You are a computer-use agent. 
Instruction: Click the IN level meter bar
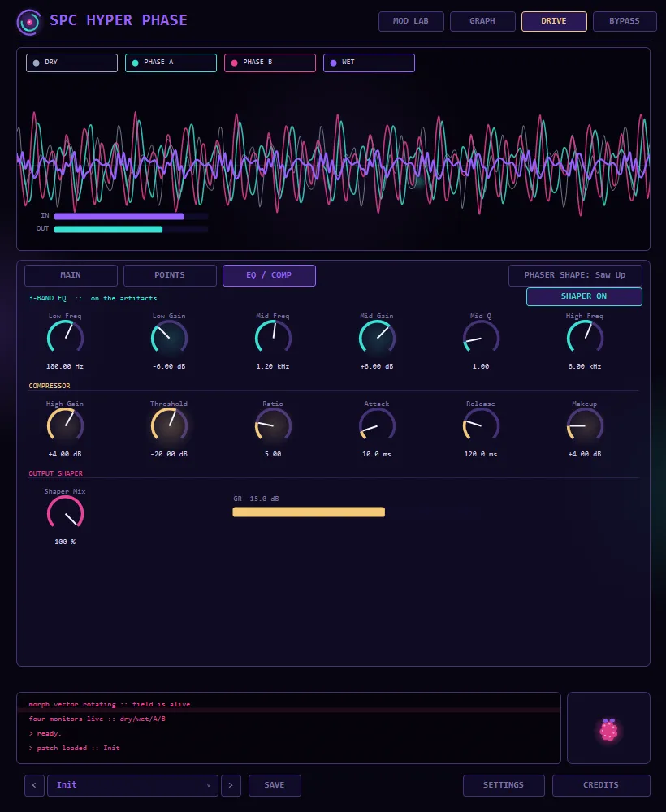(x=131, y=217)
